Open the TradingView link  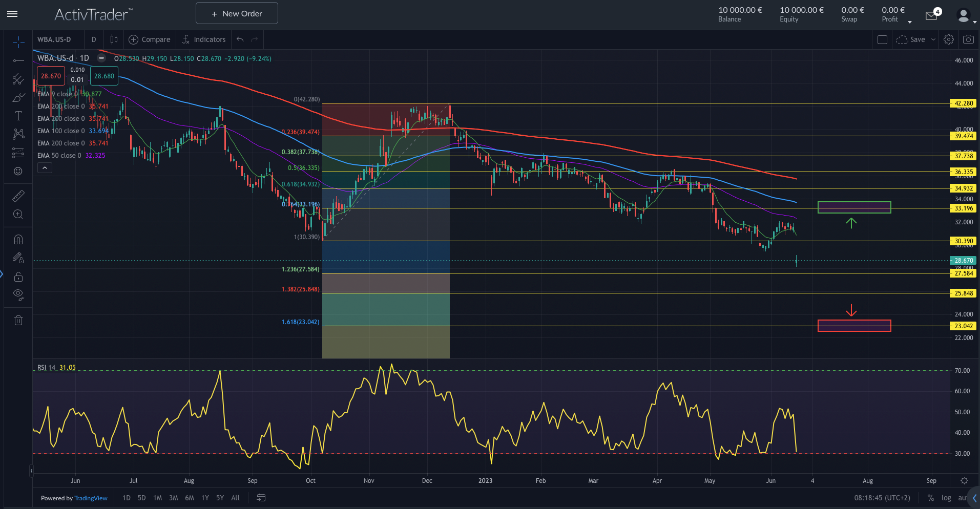91,498
